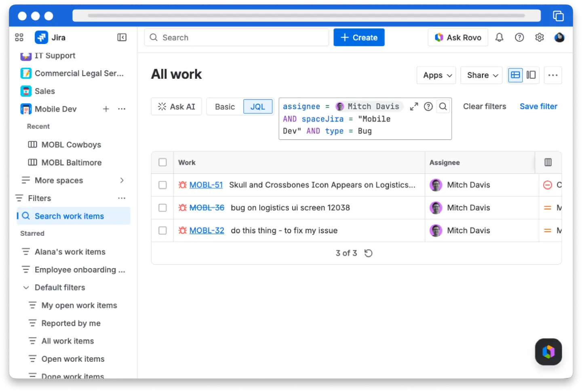Open the user profile avatar
This screenshot has height=392, width=582.
pyautogui.click(x=559, y=38)
